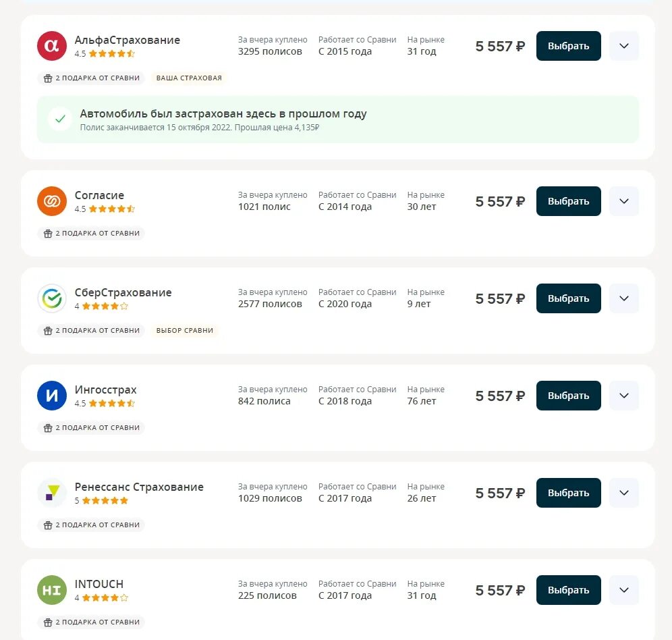Click the ВЫБОР СРАВНИ badge
The width and height of the screenshot is (672, 640).
tap(185, 331)
